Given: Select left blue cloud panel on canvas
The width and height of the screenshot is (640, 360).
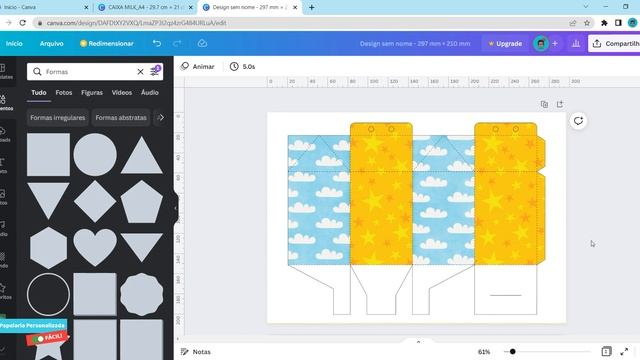Looking at the screenshot, I should 319,200.
